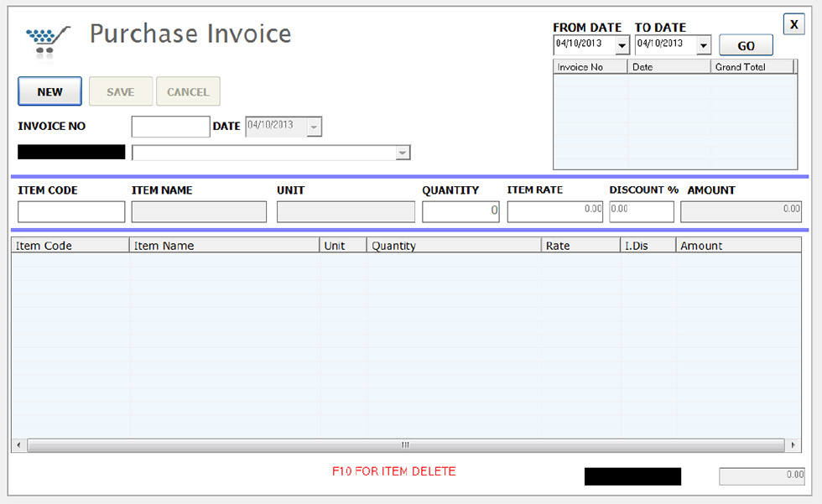Click GO to search invoices by date
This screenshot has height=504, width=822.
[x=745, y=44]
